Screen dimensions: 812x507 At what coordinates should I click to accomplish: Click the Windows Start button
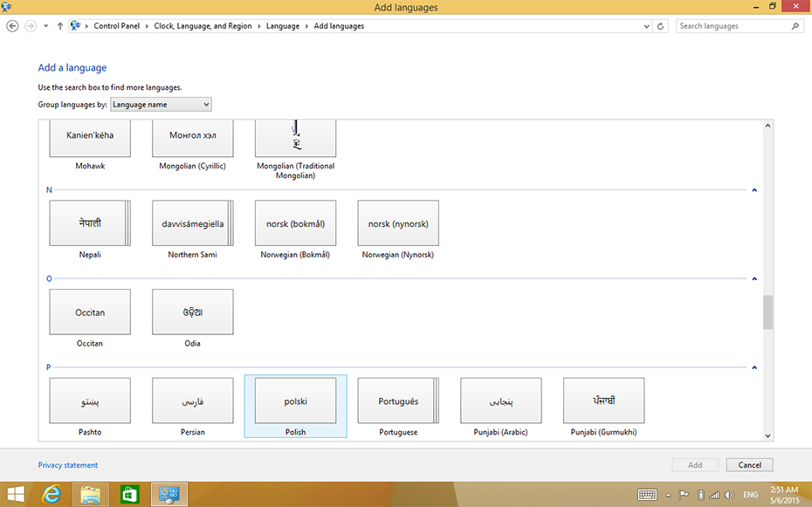pyautogui.click(x=16, y=495)
